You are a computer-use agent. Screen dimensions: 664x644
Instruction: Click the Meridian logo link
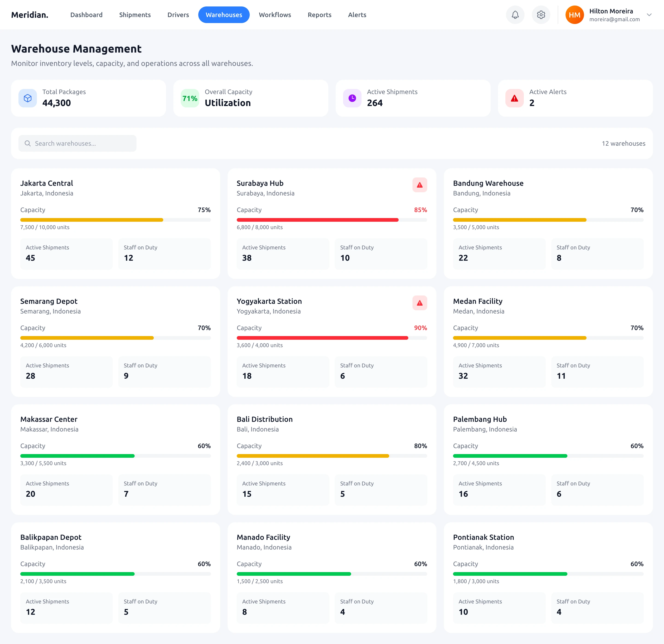point(30,15)
